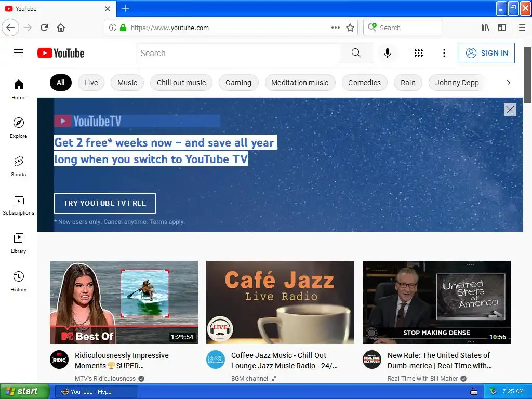Select the Gaming filter chip

(238, 83)
